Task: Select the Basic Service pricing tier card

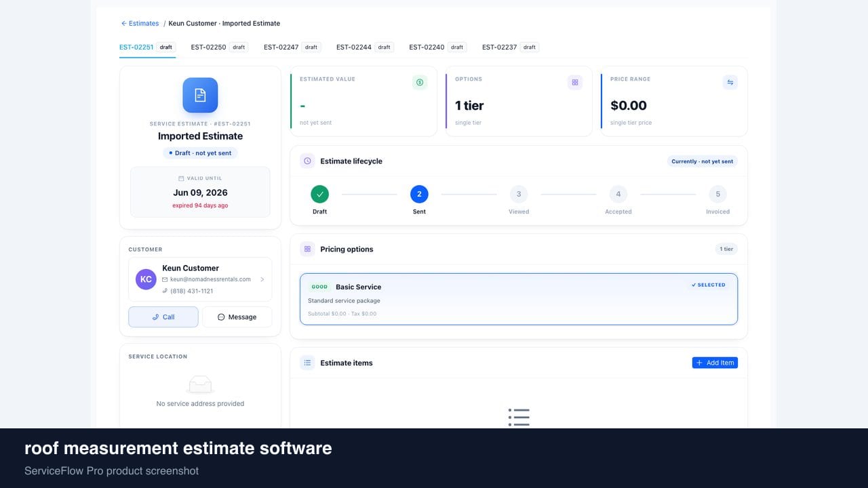Action: tap(519, 299)
